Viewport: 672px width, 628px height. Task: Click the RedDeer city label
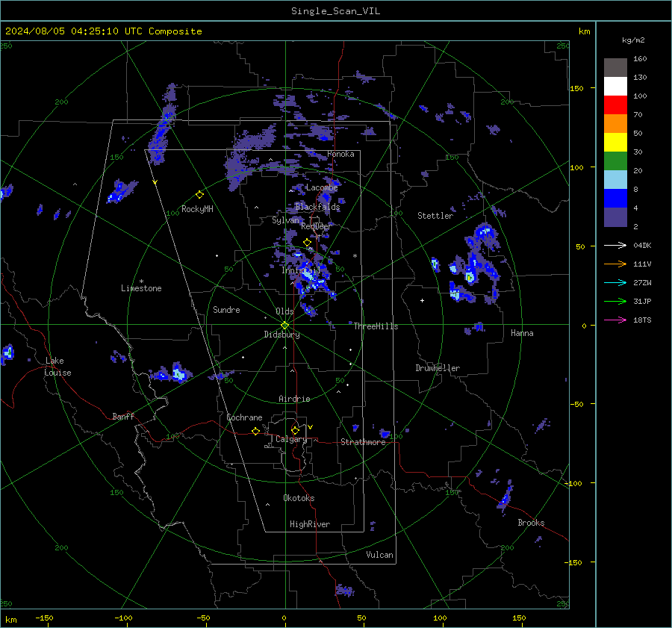tap(317, 226)
